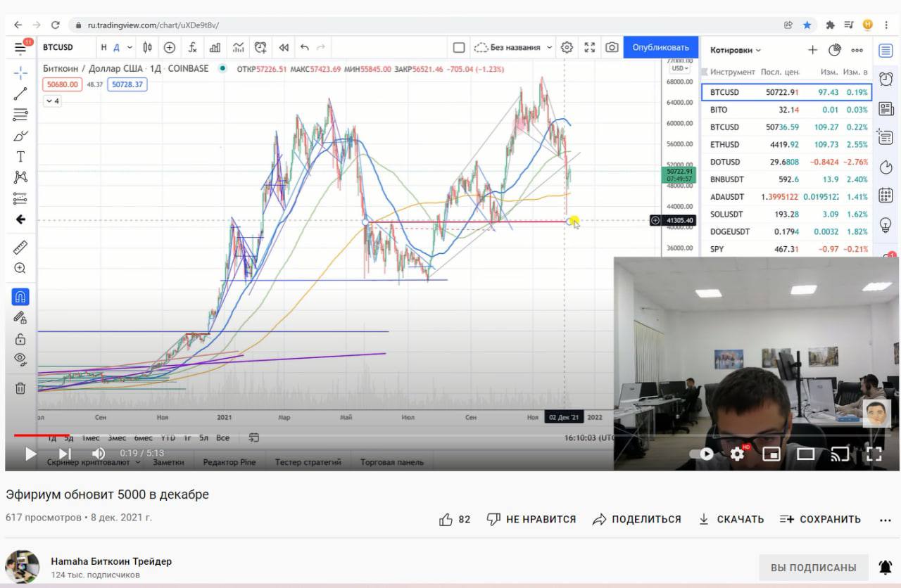
Task: Select the DOTUSD row in watchlist
Action: pyautogui.click(x=787, y=162)
